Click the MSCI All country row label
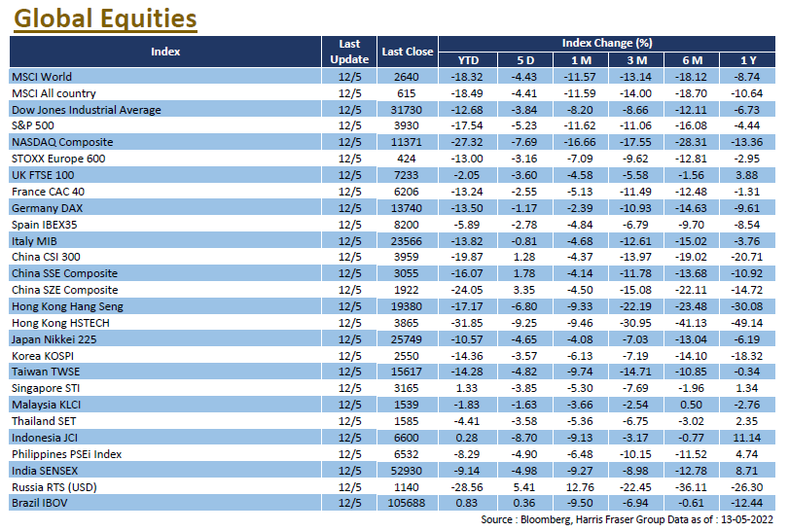Image resolution: width=789 pixels, height=532 pixels. pyautogui.click(x=54, y=93)
